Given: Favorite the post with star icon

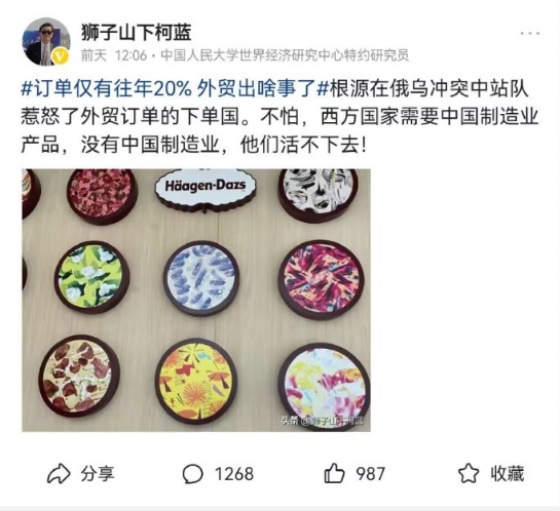Looking at the screenshot, I should tap(468, 474).
